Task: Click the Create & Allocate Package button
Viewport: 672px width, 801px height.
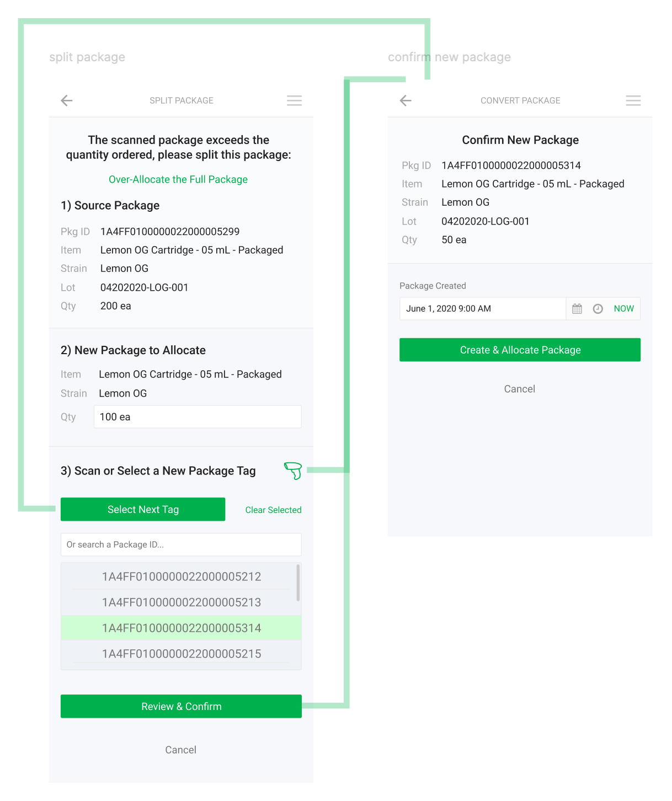Action: click(x=520, y=350)
